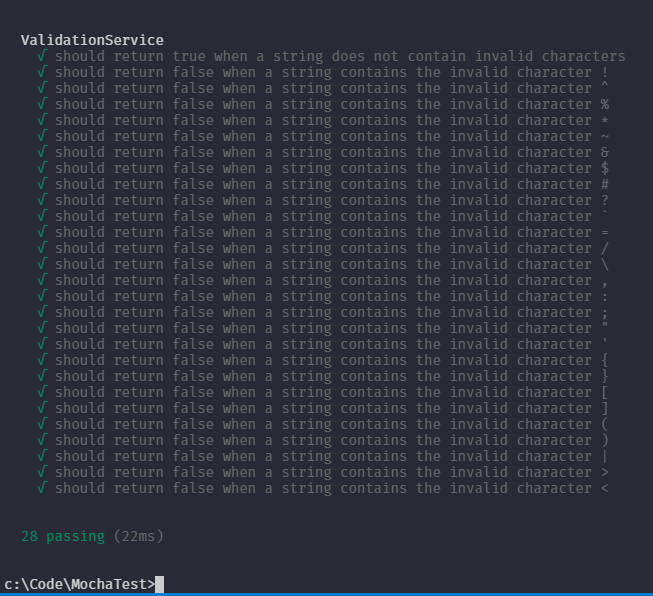The width and height of the screenshot is (653, 596).
Task: Click the test line ending with invalid character ?
Action: pyautogui.click(x=323, y=200)
